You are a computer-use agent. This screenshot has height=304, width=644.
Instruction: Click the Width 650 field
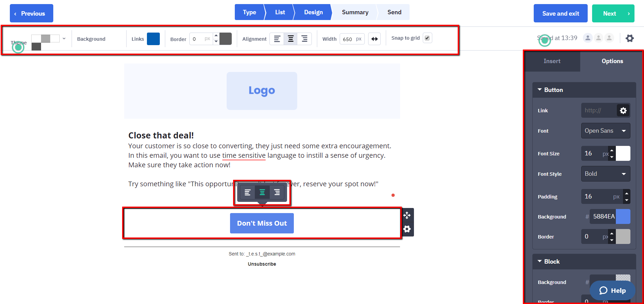352,39
